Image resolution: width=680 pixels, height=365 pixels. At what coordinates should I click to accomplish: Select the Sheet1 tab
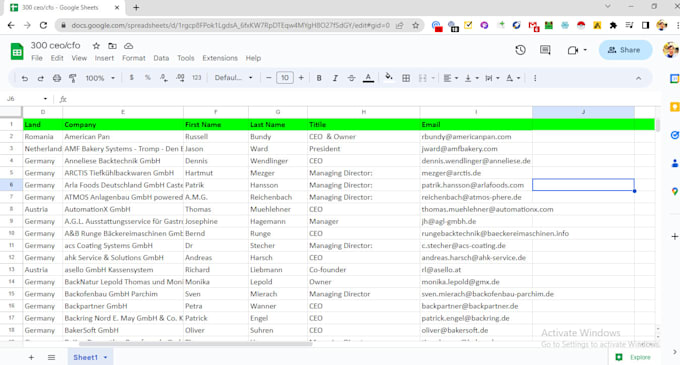click(x=90, y=358)
